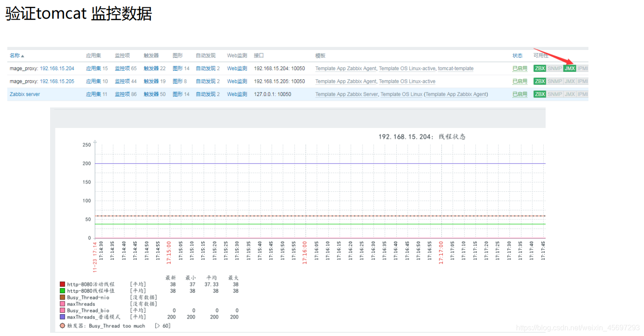Open Zabbix server host link
The height and width of the screenshot is (336, 644).
tap(25, 94)
